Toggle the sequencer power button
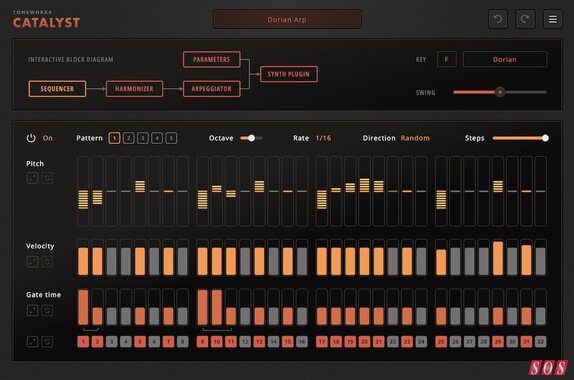The width and height of the screenshot is (574, 380). tap(31, 138)
